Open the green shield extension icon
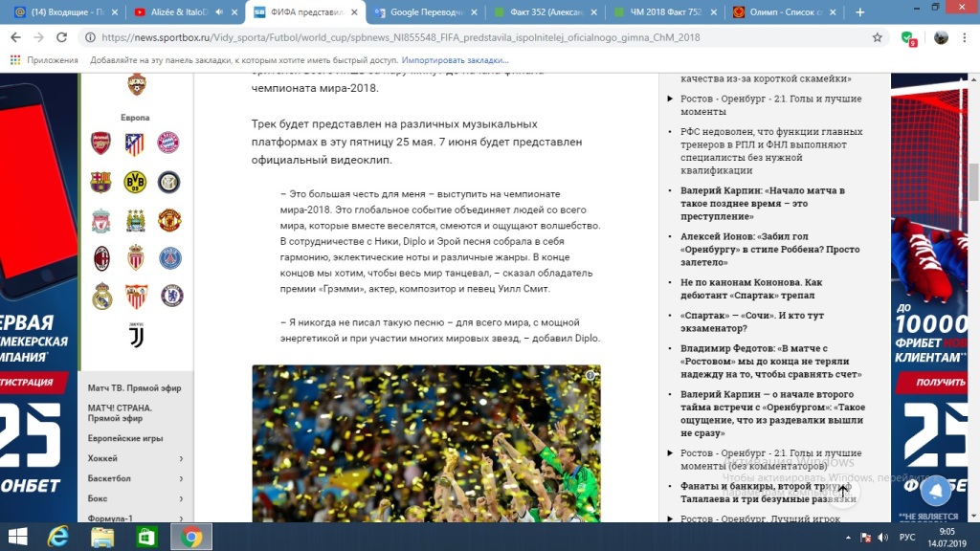Image resolution: width=980 pixels, height=551 pixels. click(x=908, y=38)
